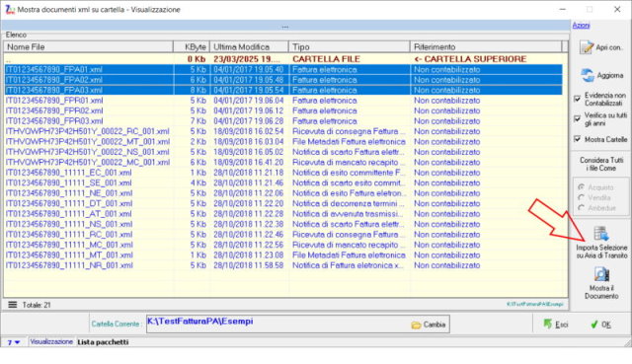Click the hamburger list icon beside Totale: 21
632x364 pixels.
[x=13, y=305]
